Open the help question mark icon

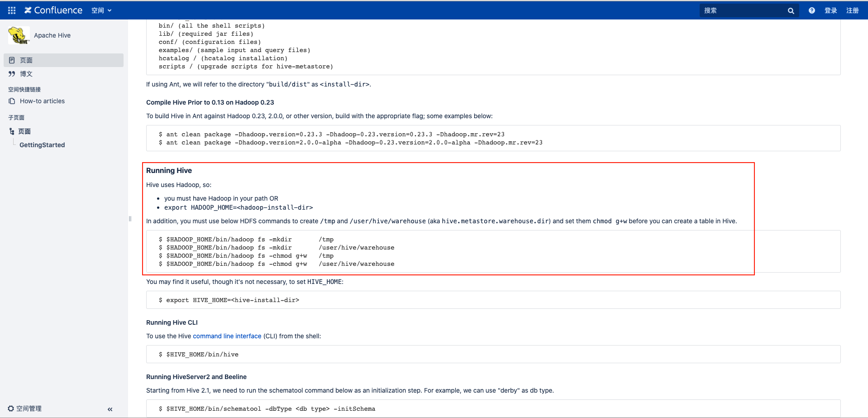point(812,10)
